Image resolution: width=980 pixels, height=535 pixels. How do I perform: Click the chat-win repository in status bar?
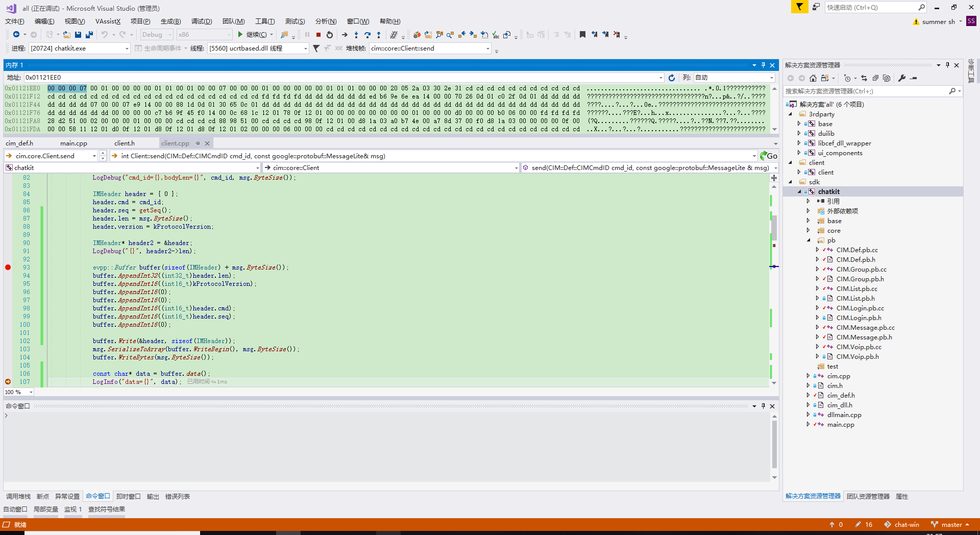tap(902, 525)
